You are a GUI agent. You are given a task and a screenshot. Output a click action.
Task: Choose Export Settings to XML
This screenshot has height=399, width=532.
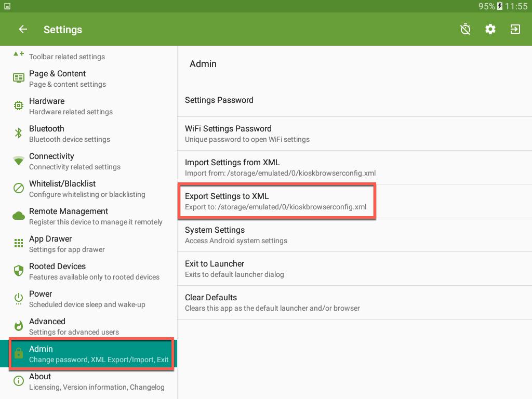tap(354, 201)
